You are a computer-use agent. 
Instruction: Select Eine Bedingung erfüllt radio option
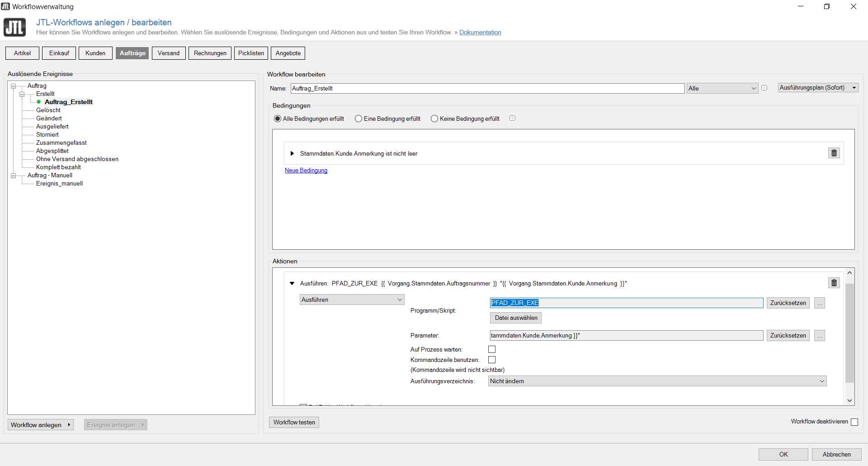359,119
